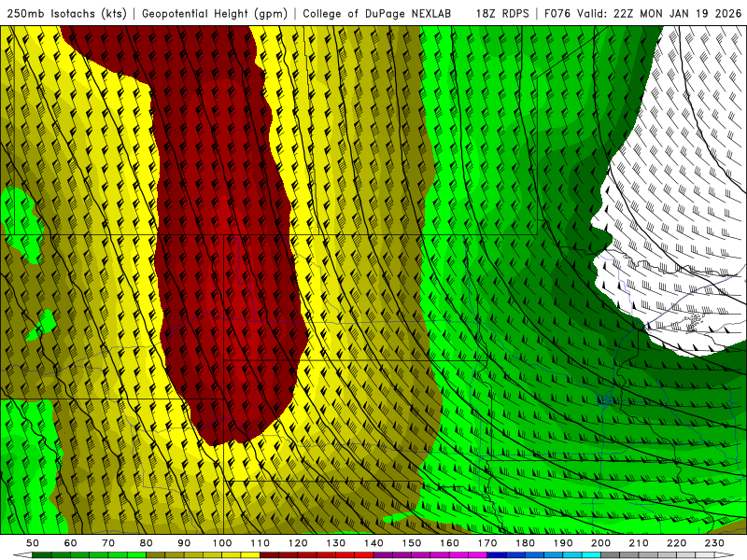The image size is (747, 560).
Task: Click the dark blue colorbar swatch after 170
Action: (x=497, y=555)
